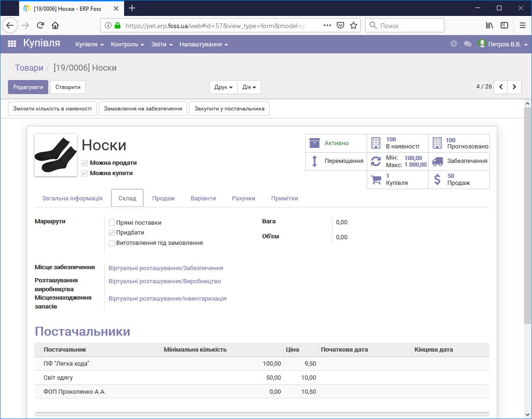
Task: Click the browser search field
Action: [405, 25]
